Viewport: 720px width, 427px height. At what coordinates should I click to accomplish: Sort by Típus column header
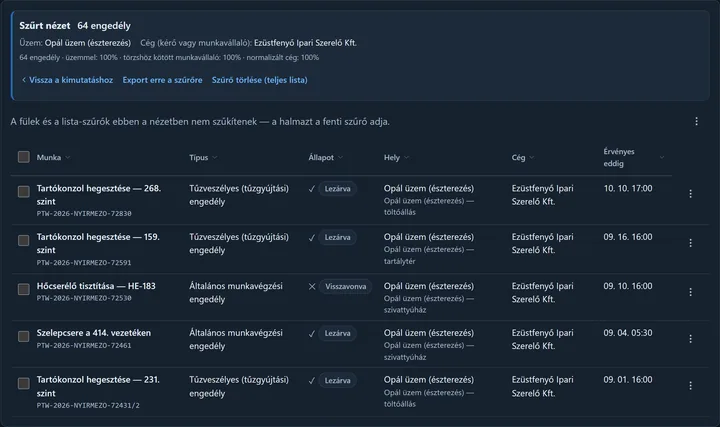pyautogui.click(x=203, y=157)
